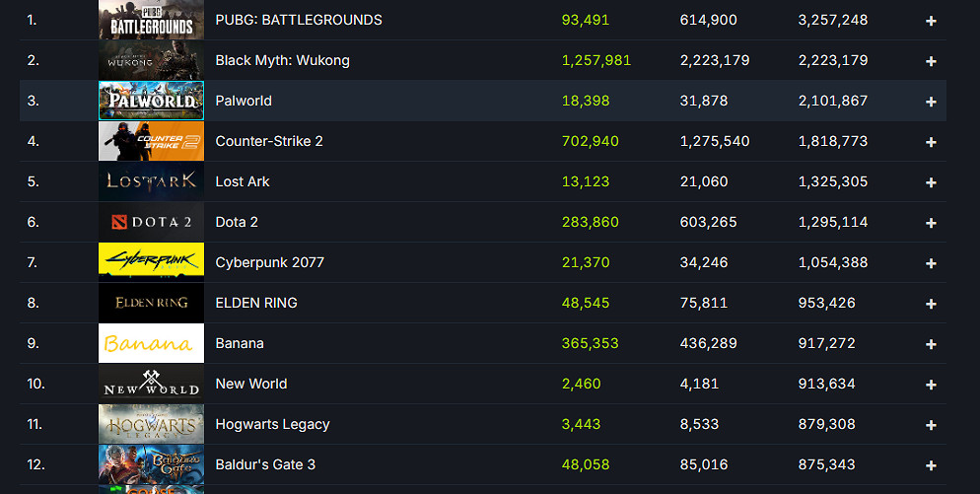Click the plus icon for Dota 2
The width and height of the screenshot is (980, 494).
(931, 223)
